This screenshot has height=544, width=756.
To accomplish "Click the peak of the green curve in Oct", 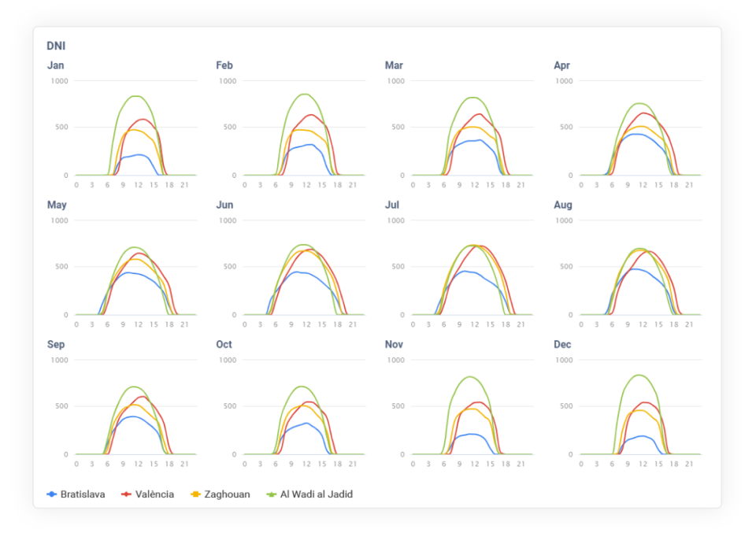I will click(x=301, y=387).
